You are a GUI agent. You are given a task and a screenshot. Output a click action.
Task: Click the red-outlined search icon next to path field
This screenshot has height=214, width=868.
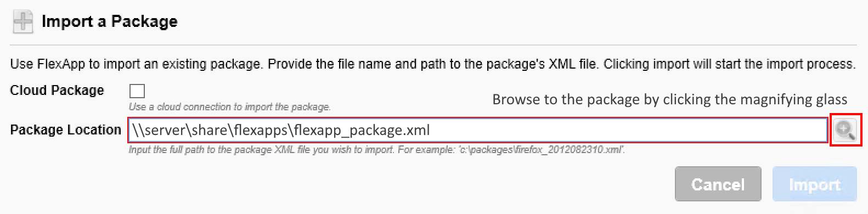tap(846, 130)
